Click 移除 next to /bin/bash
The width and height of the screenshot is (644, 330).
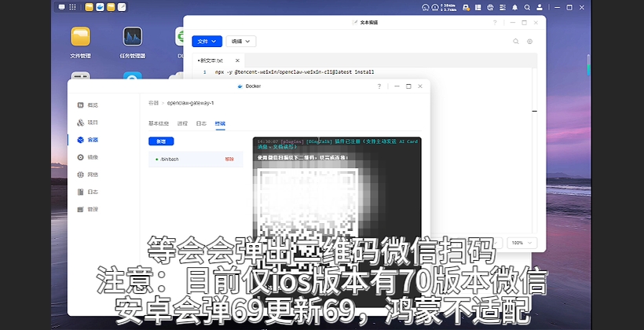[229, 159]
